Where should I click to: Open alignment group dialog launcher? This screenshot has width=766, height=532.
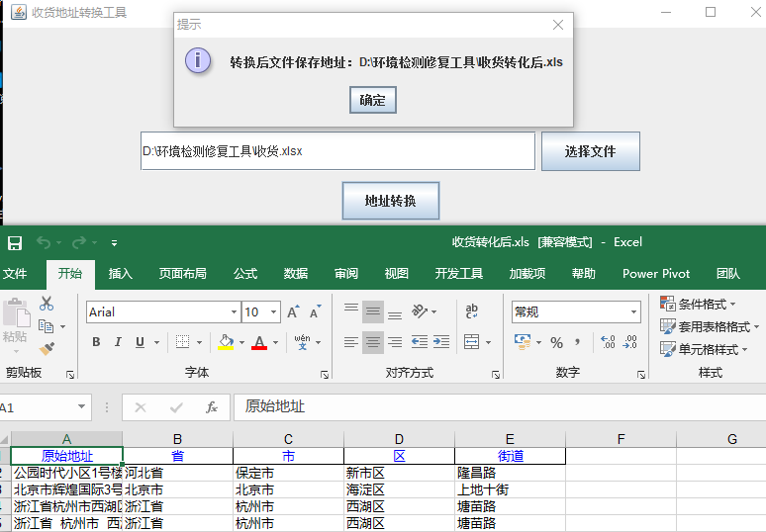coord(496,375)
